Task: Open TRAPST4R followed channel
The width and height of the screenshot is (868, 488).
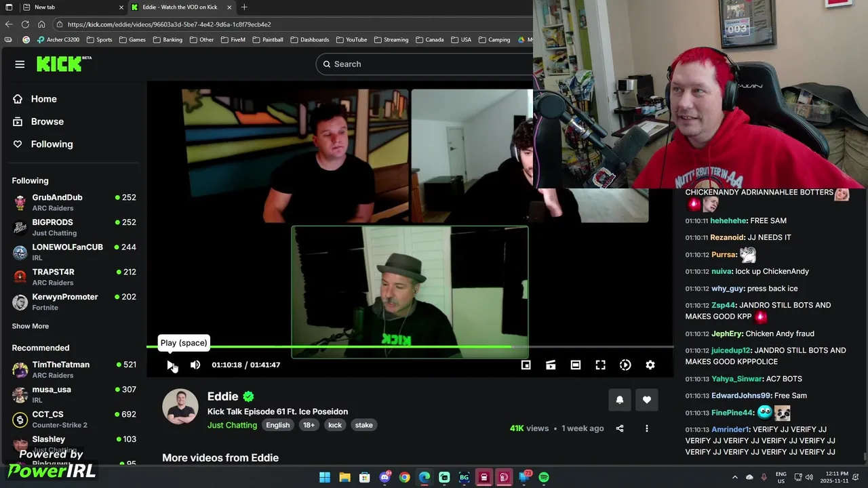Action: tap(74, 277)
